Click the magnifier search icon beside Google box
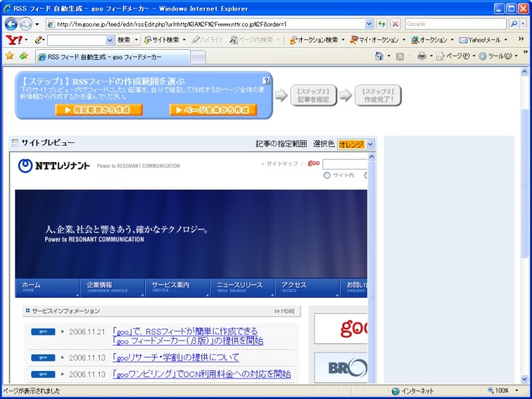The width and height of the screenshot is (532, 399). coord(514,24)
